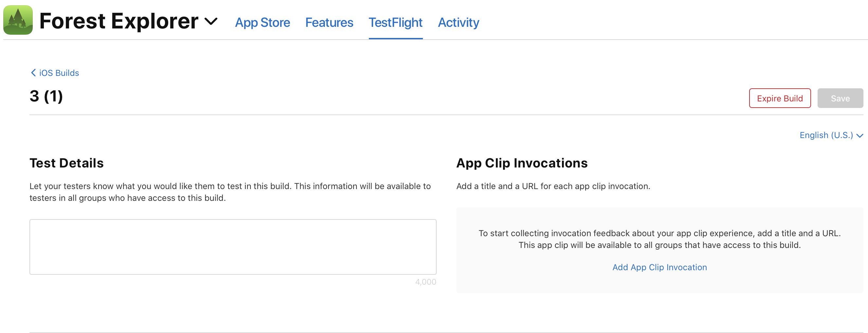Return to iOS Builds

point(59,73)
